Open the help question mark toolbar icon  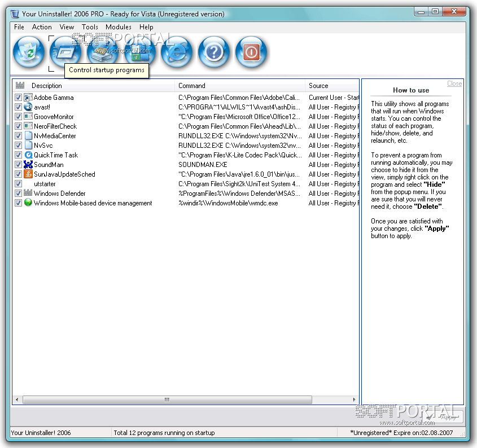tap(214, 52)
